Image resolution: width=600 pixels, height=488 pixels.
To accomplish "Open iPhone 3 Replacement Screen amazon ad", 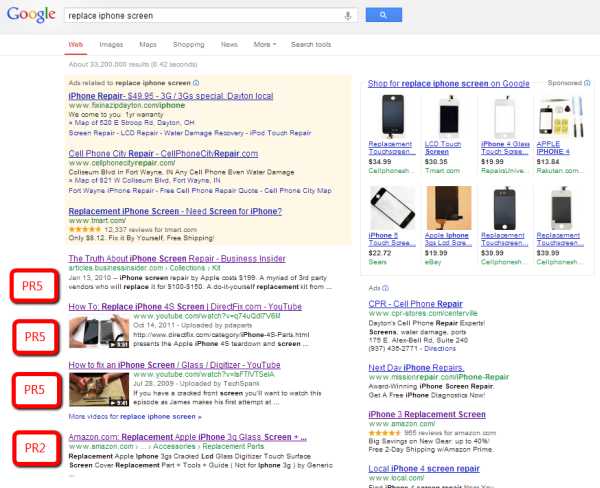I will pyautogui.click(x=427, y=415).
